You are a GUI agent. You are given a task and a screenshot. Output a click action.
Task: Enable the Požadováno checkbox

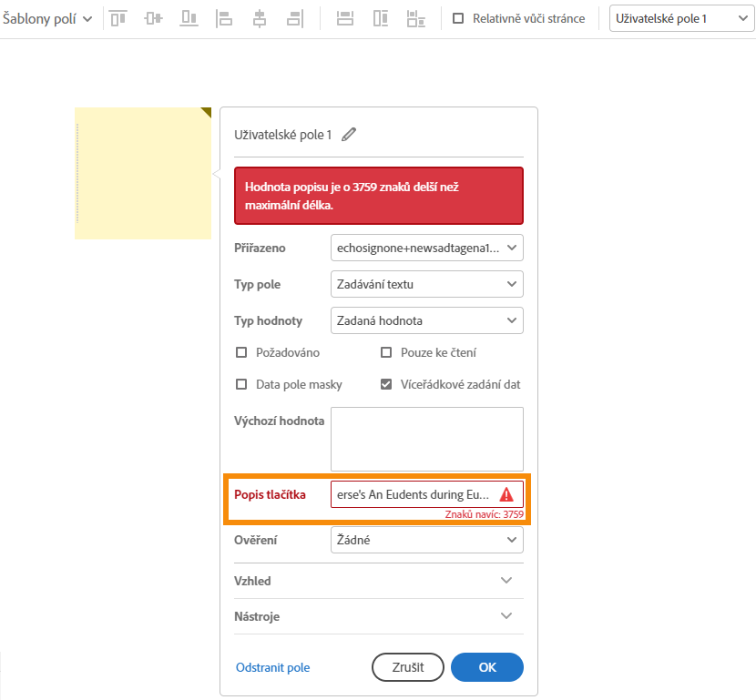click(241, 352)
